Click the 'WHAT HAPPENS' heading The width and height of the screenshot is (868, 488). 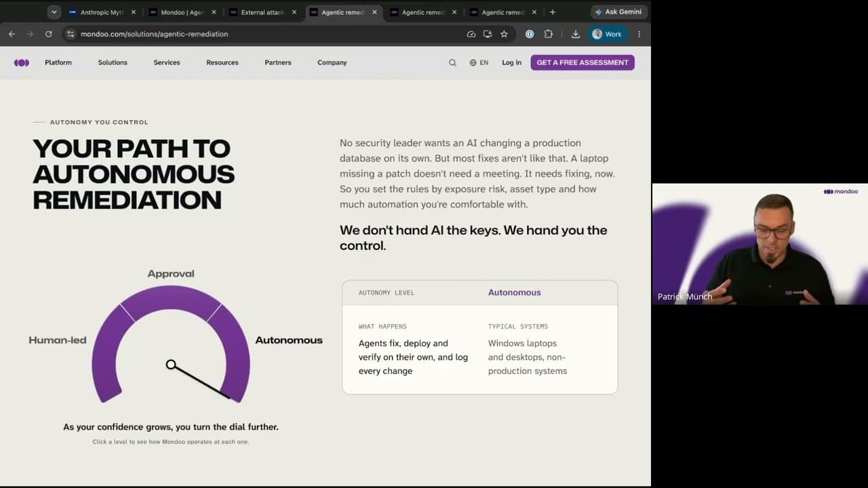tap(382, 327)
